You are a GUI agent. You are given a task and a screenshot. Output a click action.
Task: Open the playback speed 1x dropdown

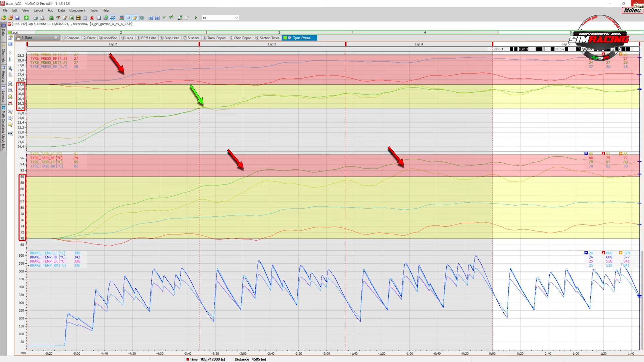[236, 18]
